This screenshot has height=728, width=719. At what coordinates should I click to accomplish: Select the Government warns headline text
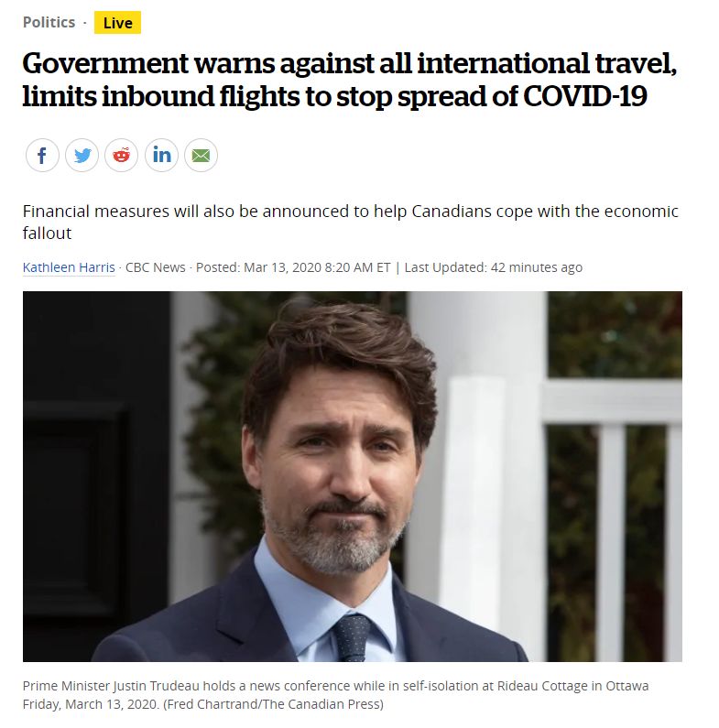click(349, 80)
